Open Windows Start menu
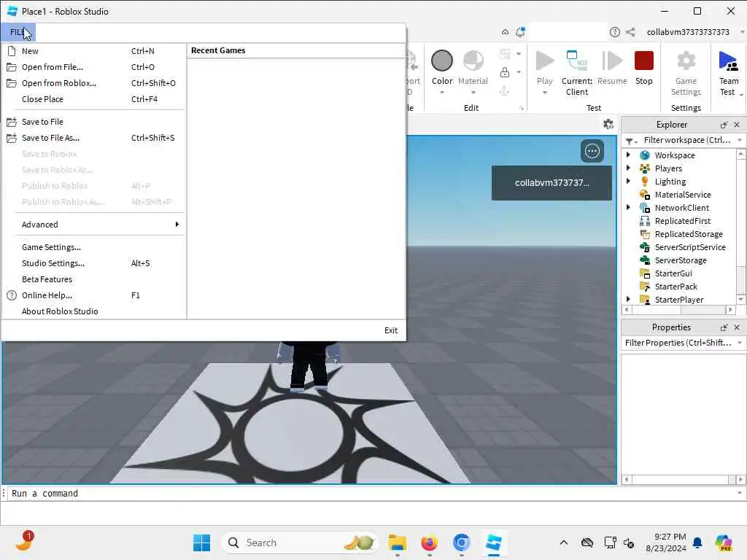 201,542
